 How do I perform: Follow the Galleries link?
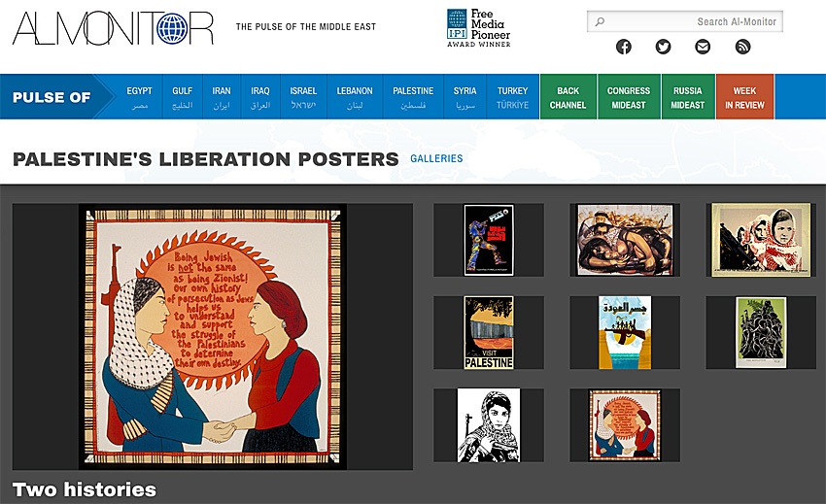click(x=436, y=158)
